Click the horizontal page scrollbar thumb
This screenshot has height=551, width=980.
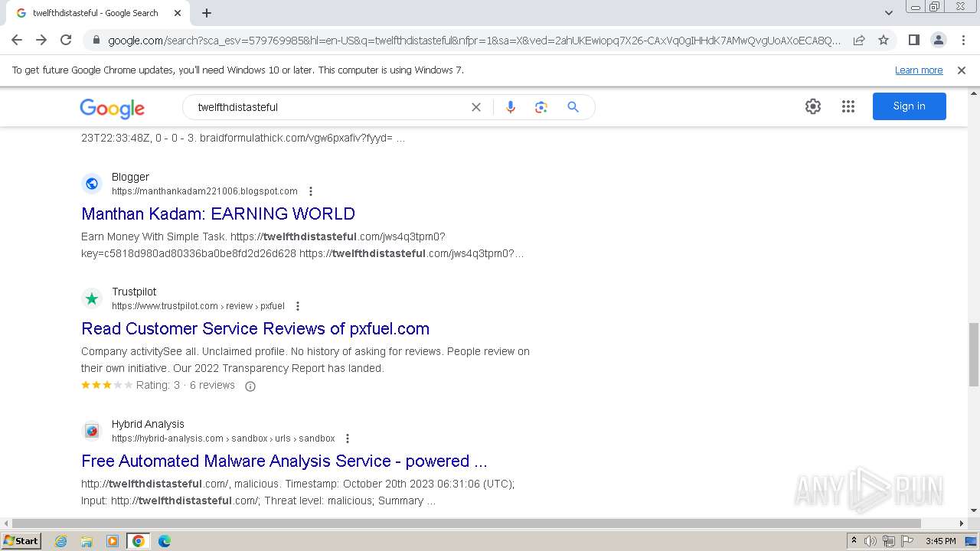click(467, 523)
